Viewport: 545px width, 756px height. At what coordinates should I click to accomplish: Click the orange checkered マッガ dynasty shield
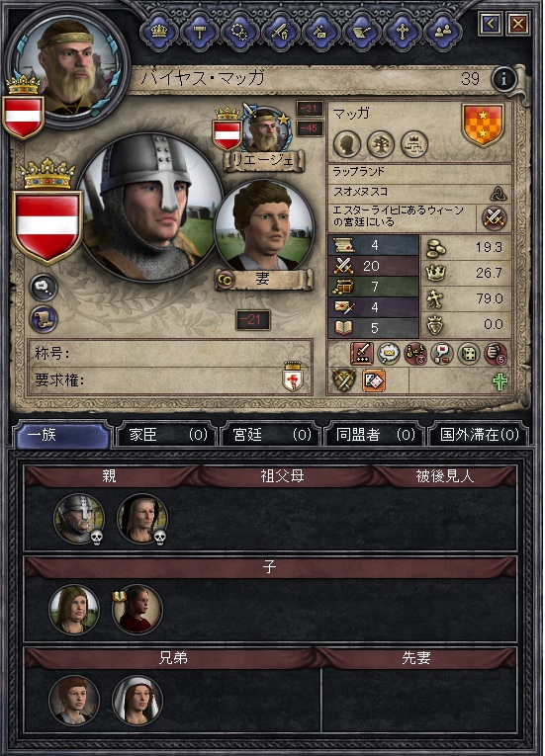point(484,125)
